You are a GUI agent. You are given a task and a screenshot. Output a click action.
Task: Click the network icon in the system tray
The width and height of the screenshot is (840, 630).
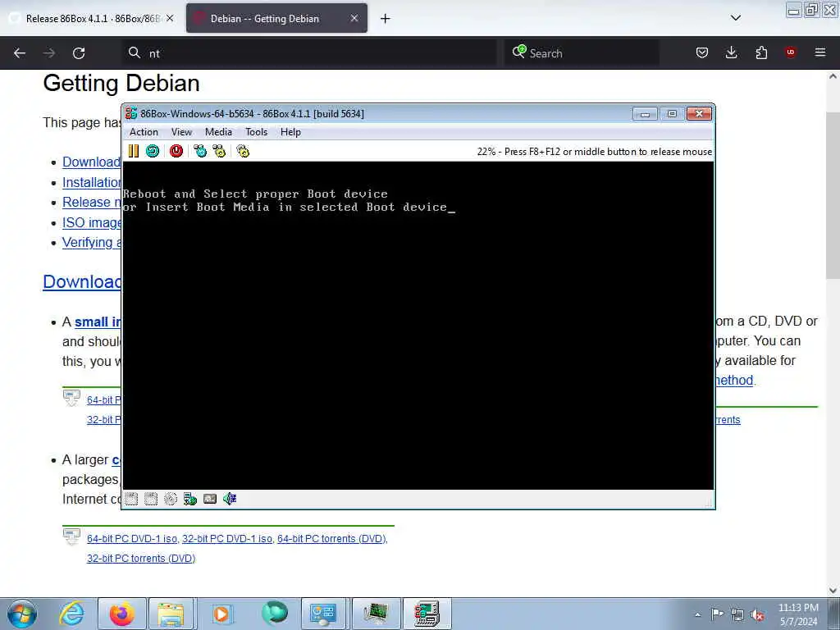coord(737,614)
